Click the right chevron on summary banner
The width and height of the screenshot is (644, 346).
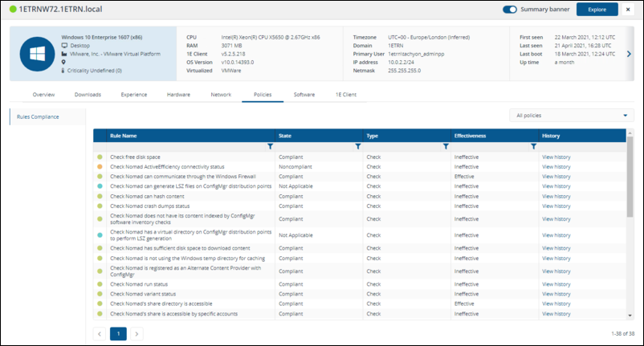pos(629,54)
